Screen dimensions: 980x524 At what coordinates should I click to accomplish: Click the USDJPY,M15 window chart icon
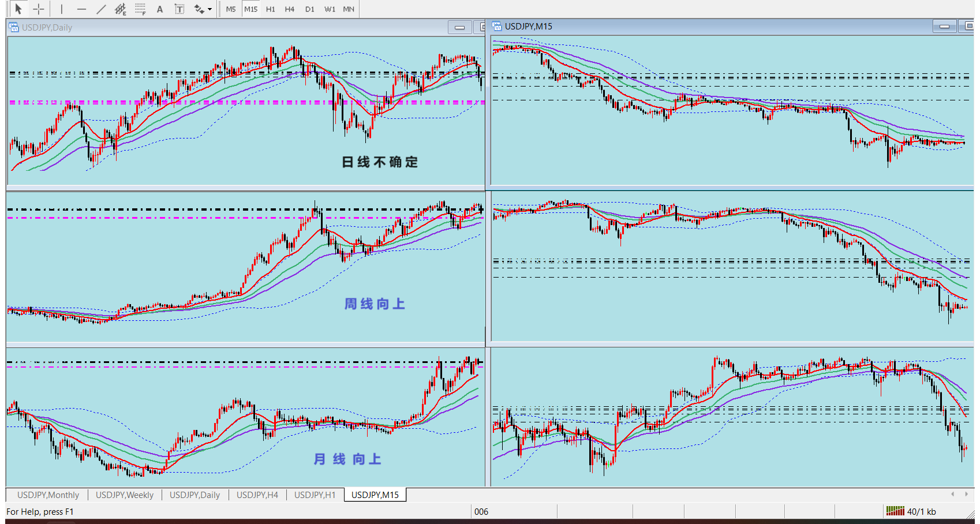496,26
